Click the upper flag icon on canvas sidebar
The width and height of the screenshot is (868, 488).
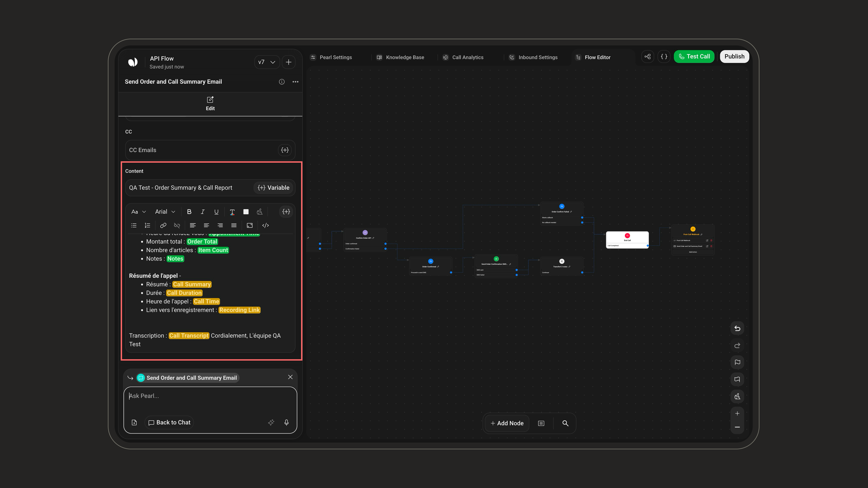click(737, 362)
